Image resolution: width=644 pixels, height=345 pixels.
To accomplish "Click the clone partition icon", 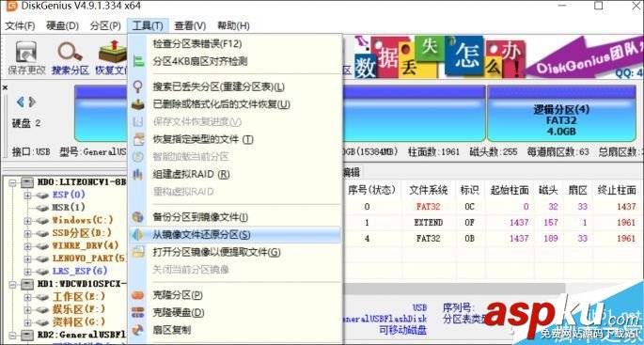I will coord(138,295).
